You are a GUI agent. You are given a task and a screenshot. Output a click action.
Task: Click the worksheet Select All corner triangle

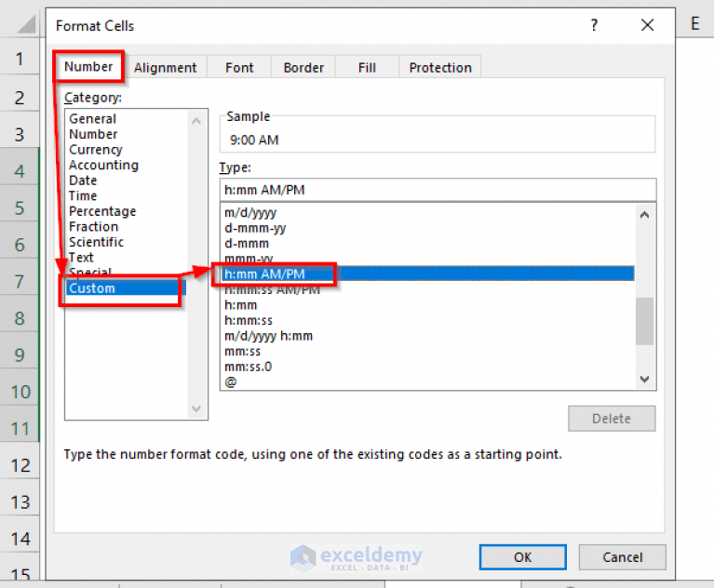[x=25, y=25]
